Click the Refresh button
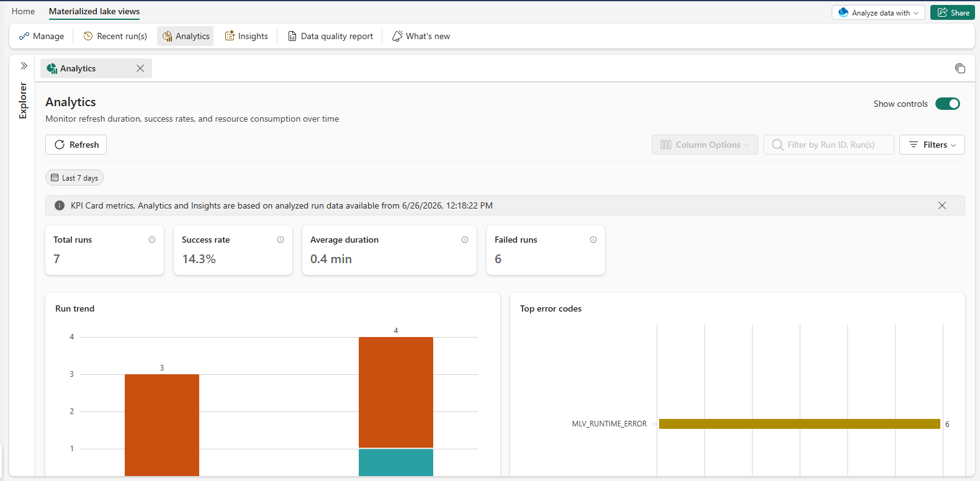Screen dimensions: 980x481 pos(76,145)
